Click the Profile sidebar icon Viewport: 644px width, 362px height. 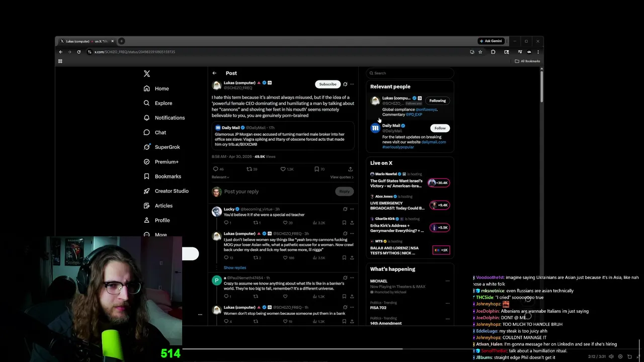click(146, 220)
